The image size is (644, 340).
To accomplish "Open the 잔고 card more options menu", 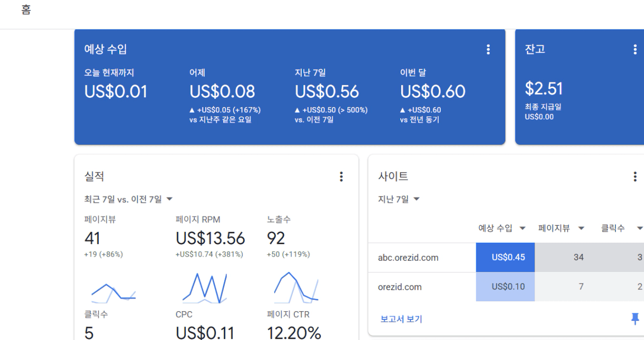I will pos(635,49).
